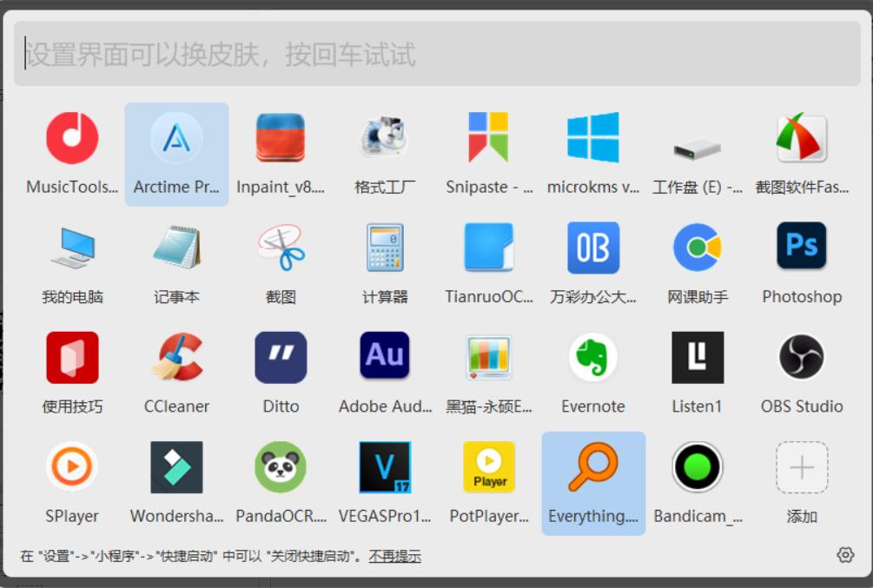The height and width of the screenshot is (588, 873).
Task: Open 格式工厂 converter
Action: point(384,149)
